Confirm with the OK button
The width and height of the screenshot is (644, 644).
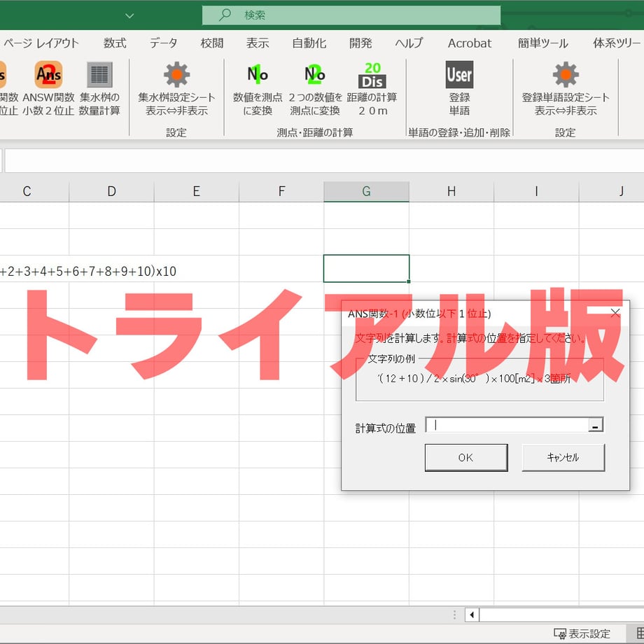pos(466,458)
